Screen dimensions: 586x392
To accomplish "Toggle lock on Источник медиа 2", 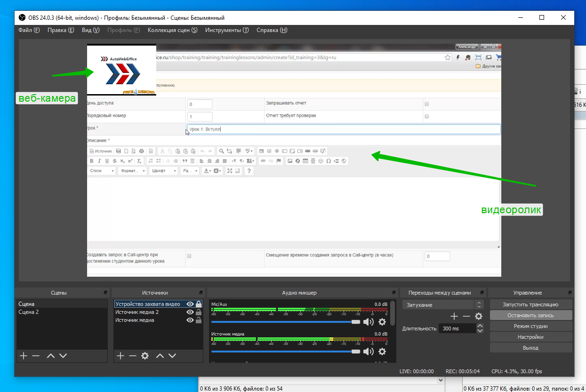I will coord(199,312).
